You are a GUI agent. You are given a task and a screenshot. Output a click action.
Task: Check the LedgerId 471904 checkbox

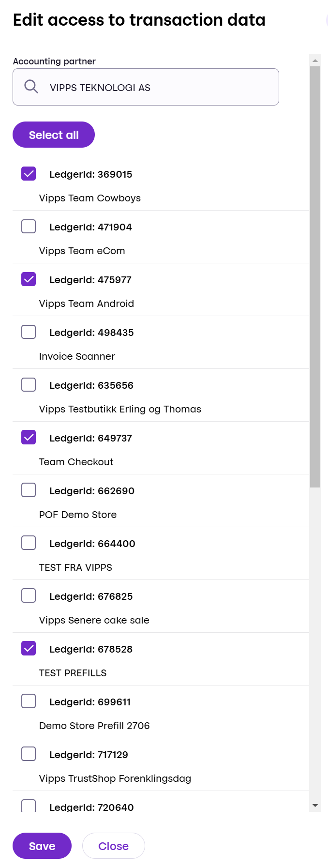pyautogui.click(x=29, y=226)
